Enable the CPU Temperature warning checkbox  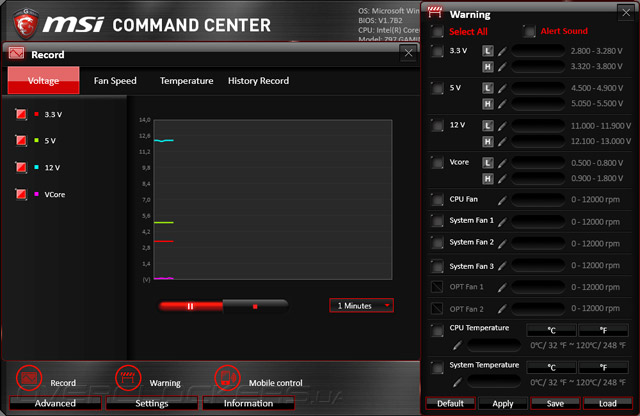(x=437, y=330)
